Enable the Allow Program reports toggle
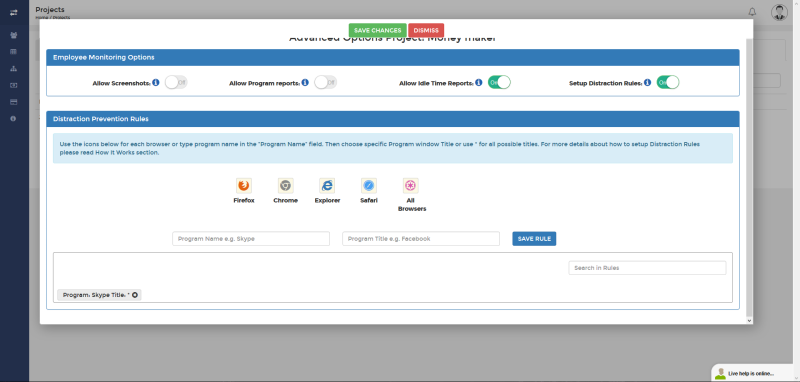 click(326, 82)
